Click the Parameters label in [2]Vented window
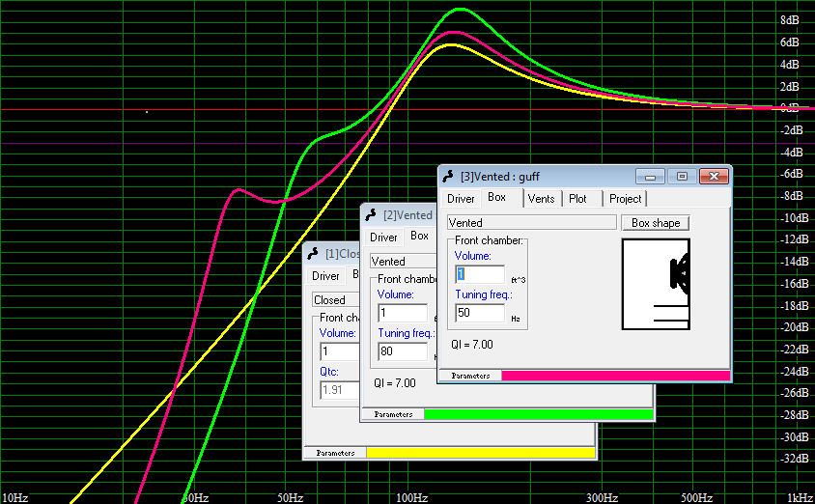This screenshot has width=815, height=504. (393, 414)
